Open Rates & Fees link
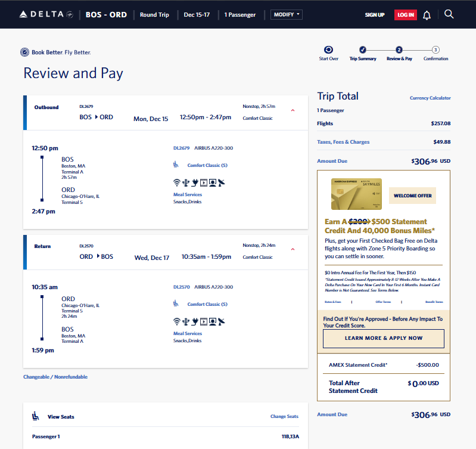The width and height of the screenshot is (476, 449). 332,302
